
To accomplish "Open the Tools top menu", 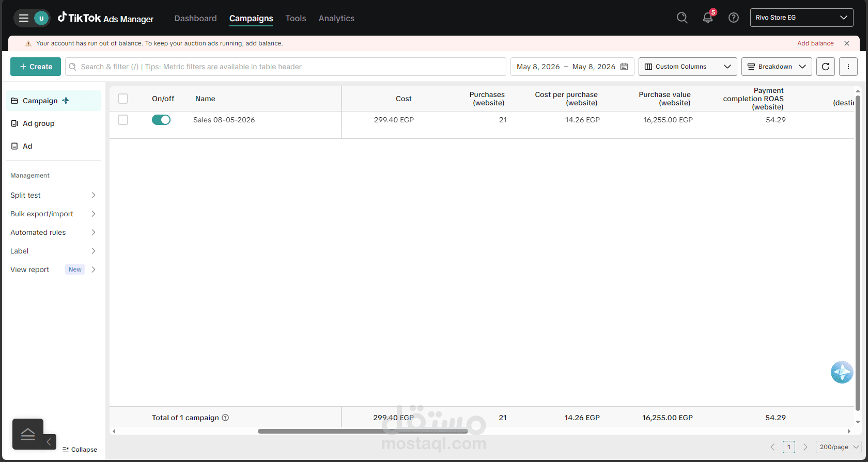I will 296,18.
